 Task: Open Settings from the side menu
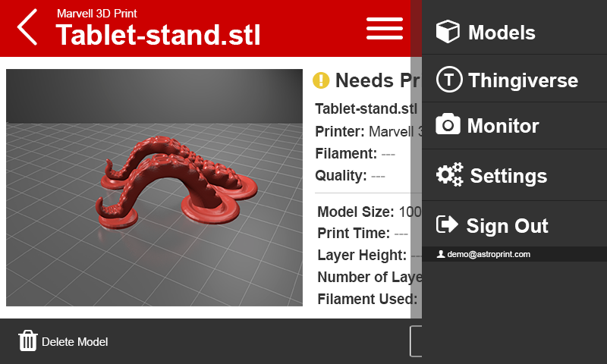click(x=514, y=175)
